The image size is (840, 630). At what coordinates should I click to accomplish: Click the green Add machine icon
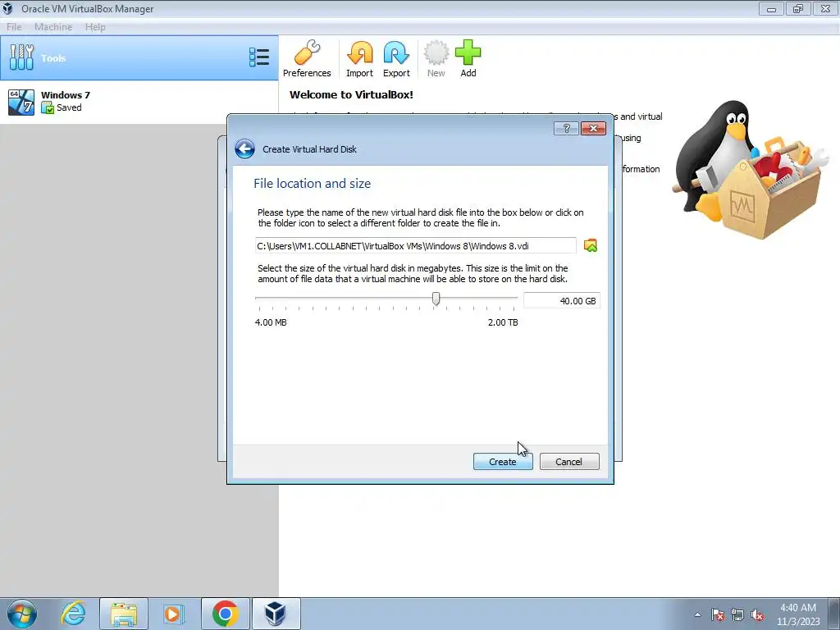pyautogui.click(x=468, y=58)
